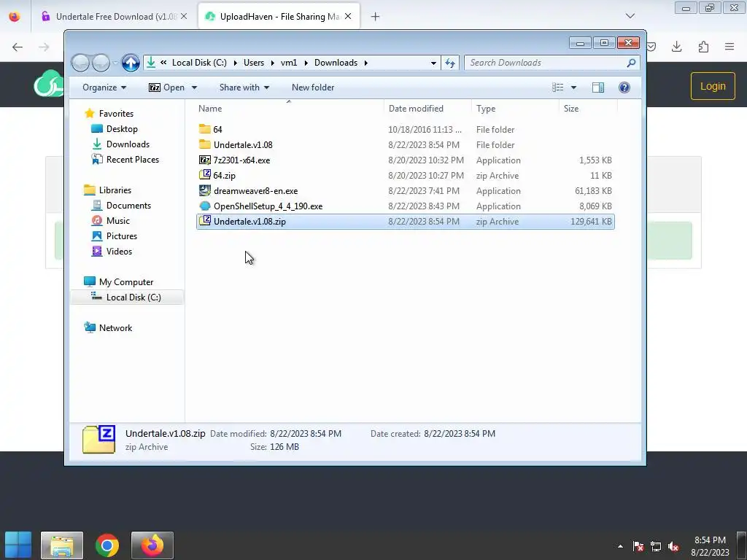Image resolution: width=747 pixels, height=560 pixels.
Task: Sort by the Type column header
Action: tap(515, 109)
